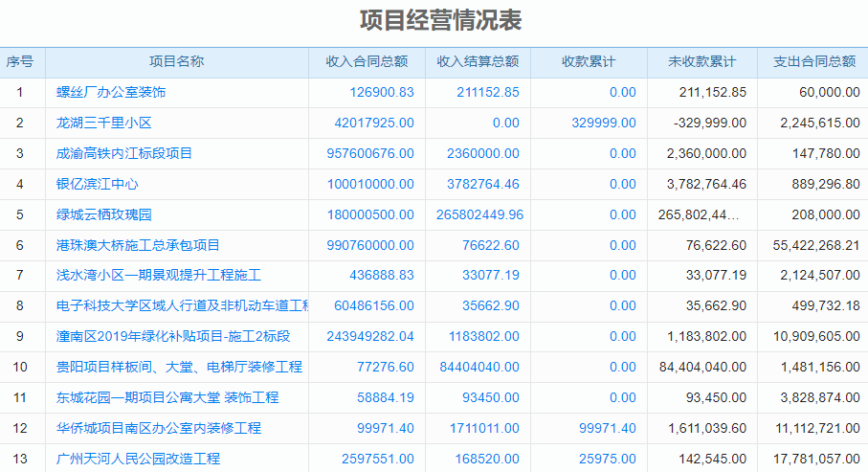The image size is (868, 472).
Task: Click the 支出合同总额 column header
Action: pyautogui.click(x=813, y=61)
